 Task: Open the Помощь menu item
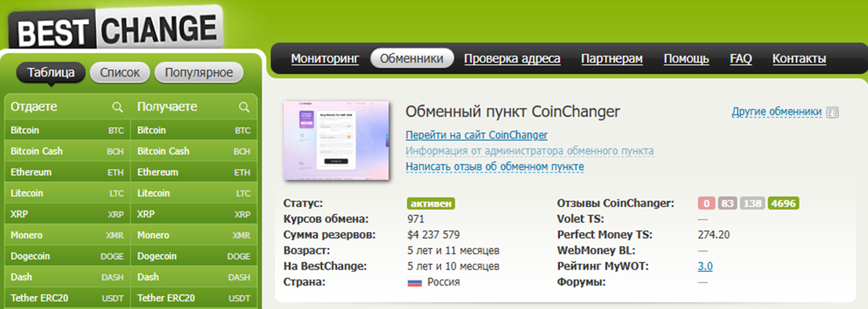(x=686, y=59)
